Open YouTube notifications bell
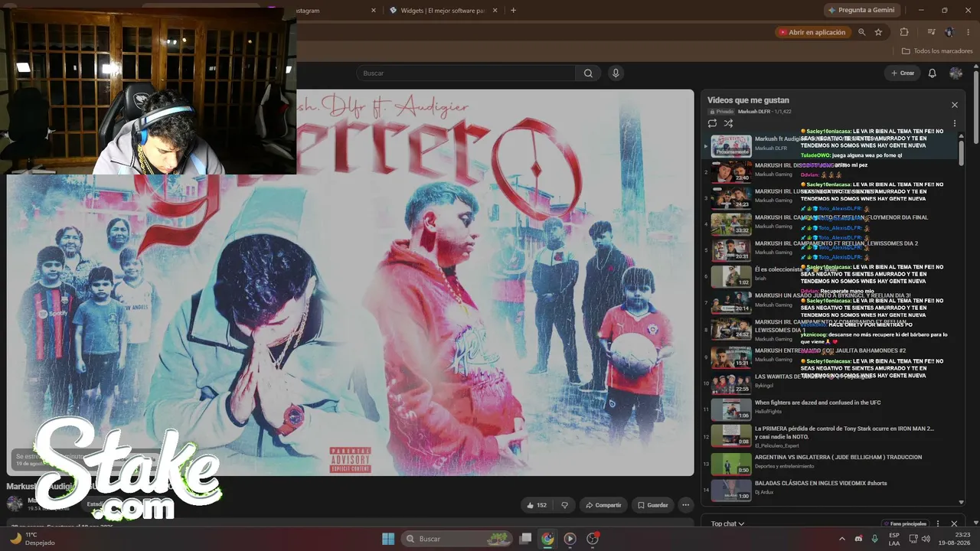Image resolution: width=980 pixels, height=551 pixels. pyautogui.click(x=932, y=73)
